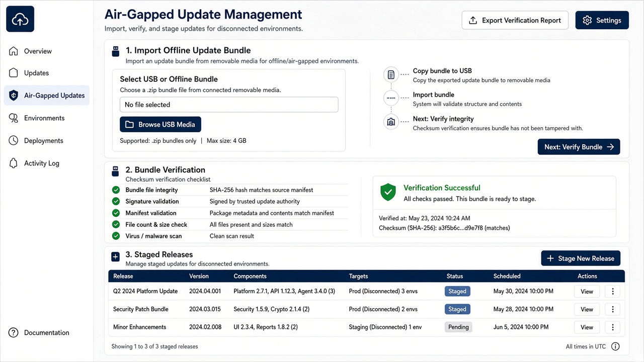Browse USB media for a bundle
This screenshot has height=362, width=644.
pyautogui.click(x=160, y=124)
